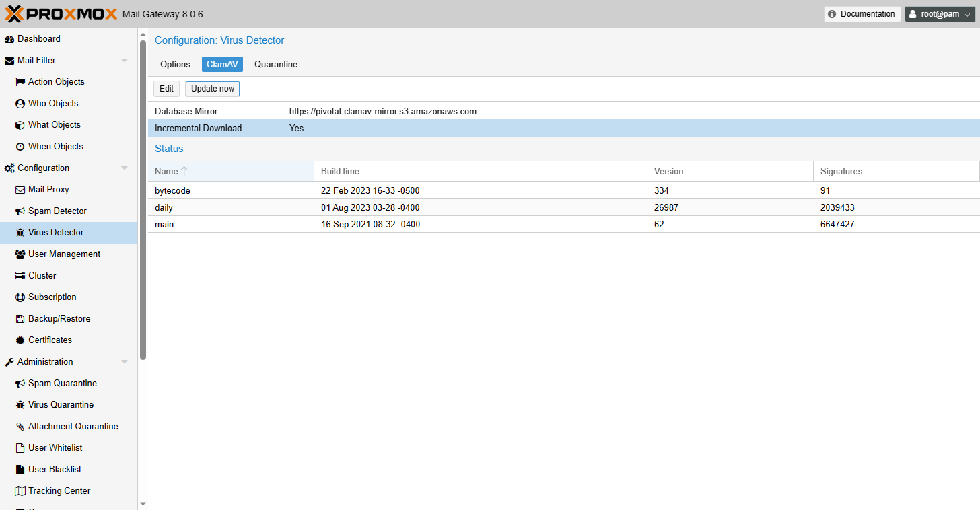Open the root@pam user dropdown
This screenshot has height=510, width=980.
click(x=940, y=14)
